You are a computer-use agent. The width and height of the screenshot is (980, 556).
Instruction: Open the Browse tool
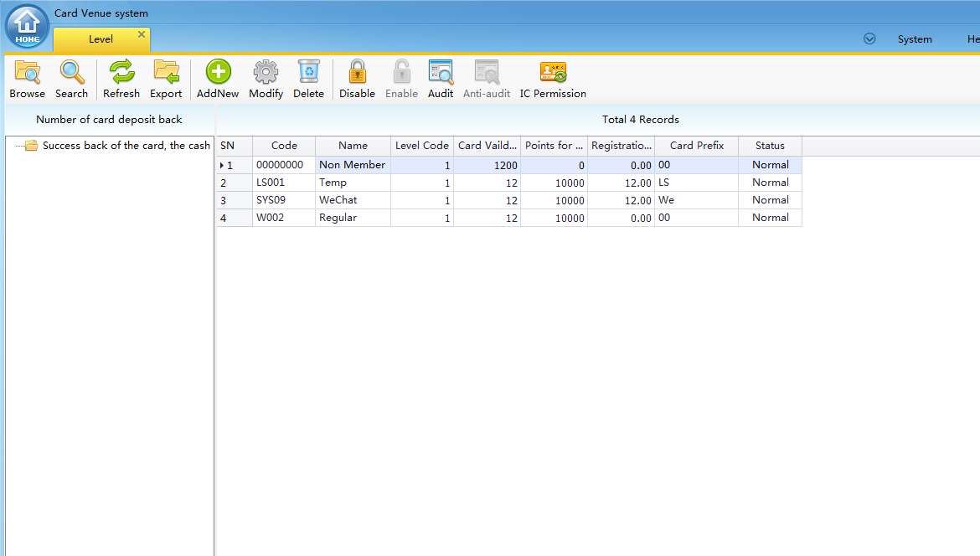point(27,80)
